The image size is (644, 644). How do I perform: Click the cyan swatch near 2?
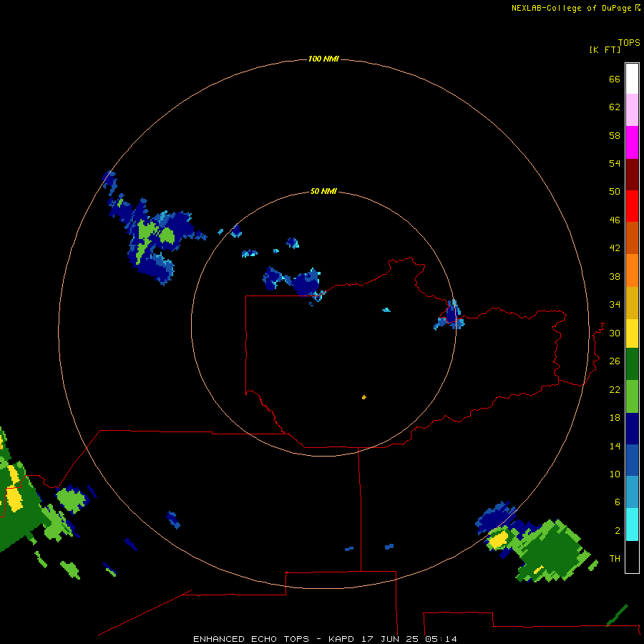click(632, 525)
